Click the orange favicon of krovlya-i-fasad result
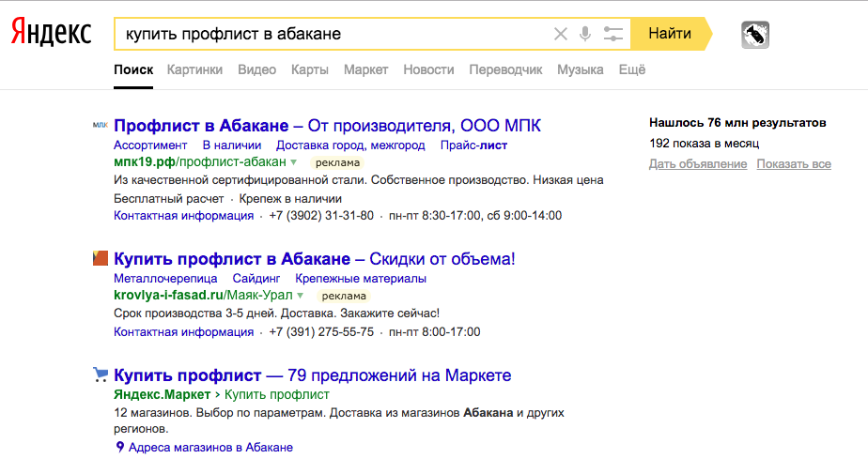Image resolution: width=868 pixels, height=474 pixels. click(x=101, y=258)
